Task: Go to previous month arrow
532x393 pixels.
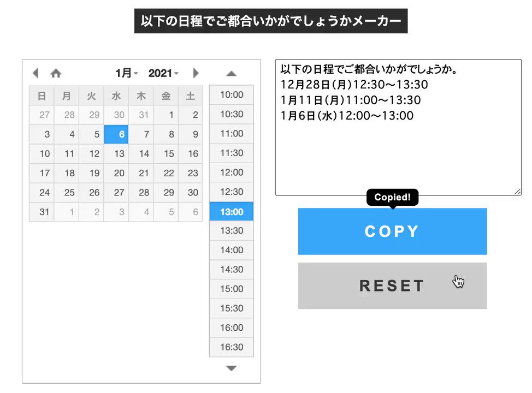Action: pos(36,73)
